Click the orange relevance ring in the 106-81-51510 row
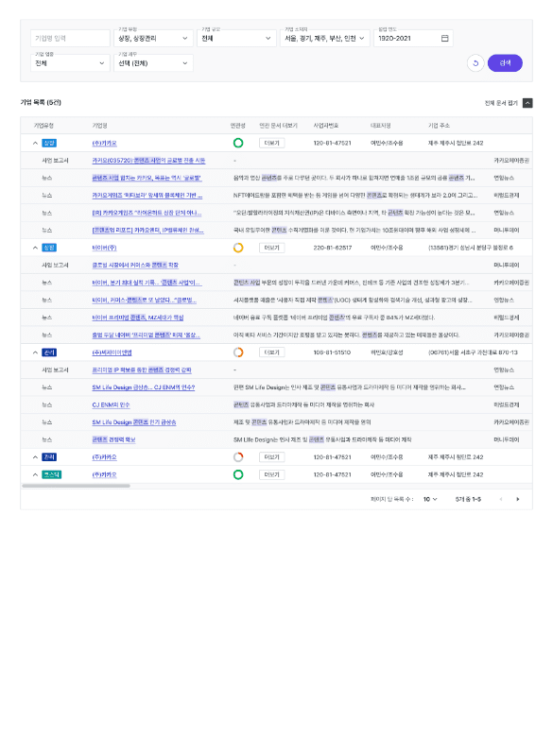This screenshot has width=553, height=756. tap(237, 352)
